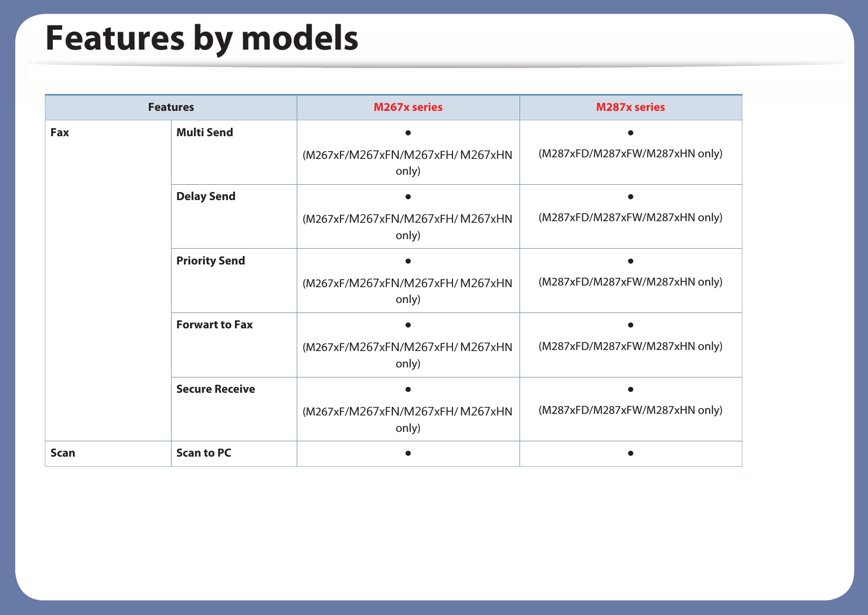The image size is (868, 615).
Task: Select M287x model note in Delay Send row
Action: (630, 217)
